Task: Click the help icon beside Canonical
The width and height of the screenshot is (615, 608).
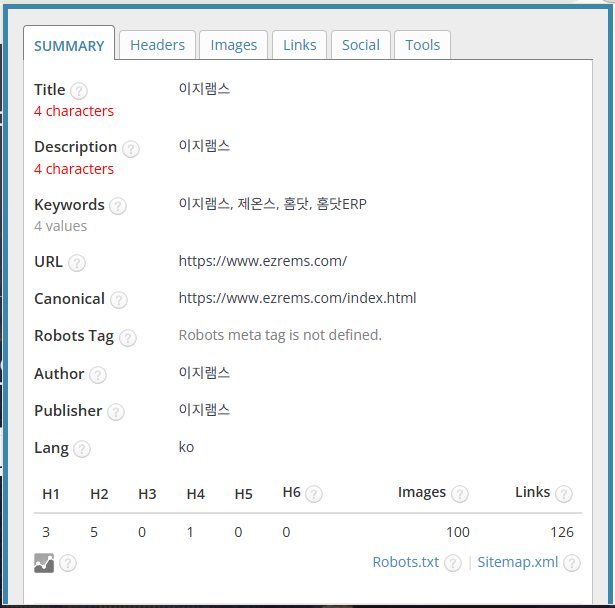Action: 118,300
